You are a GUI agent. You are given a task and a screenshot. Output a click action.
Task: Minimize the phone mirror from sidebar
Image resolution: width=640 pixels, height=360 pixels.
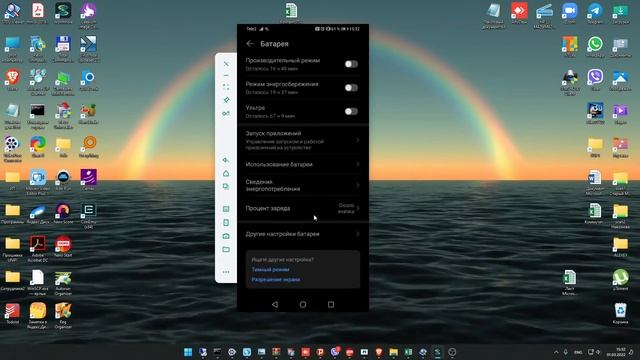click(x=226, y=76)
